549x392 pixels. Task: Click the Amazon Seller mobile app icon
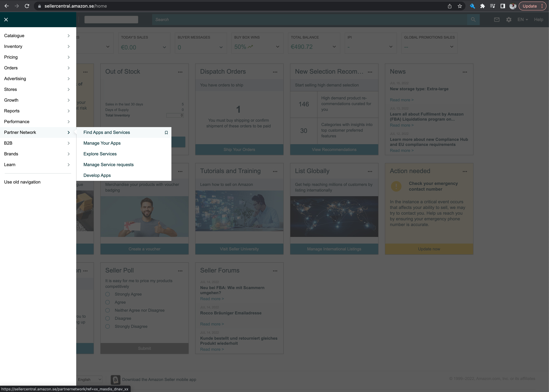[115, 380]
